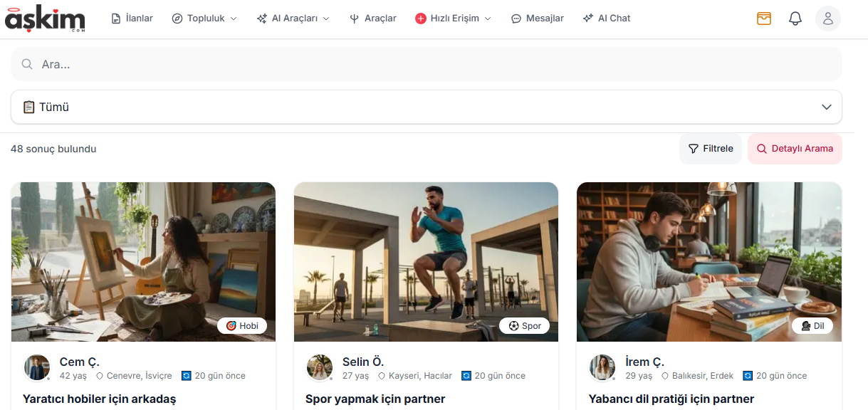Expand the AI Araçları dropdown menu

click(293, 19)
